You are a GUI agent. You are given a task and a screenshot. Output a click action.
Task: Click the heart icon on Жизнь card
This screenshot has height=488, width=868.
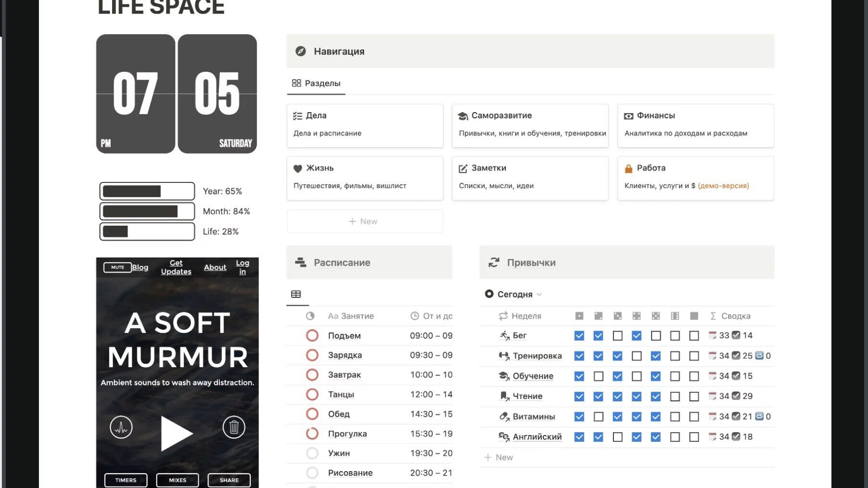click(x=298, y=168)
